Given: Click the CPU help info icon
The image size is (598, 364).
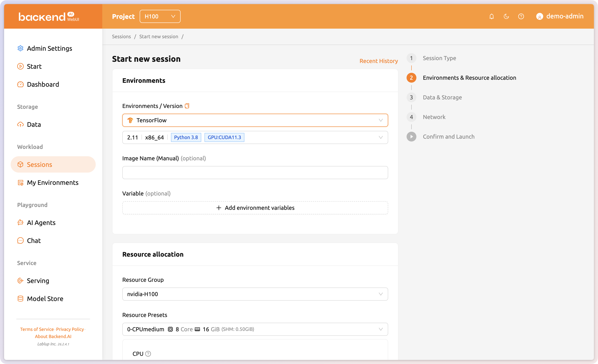Looking at the screenshot, I should pos(148,354).
